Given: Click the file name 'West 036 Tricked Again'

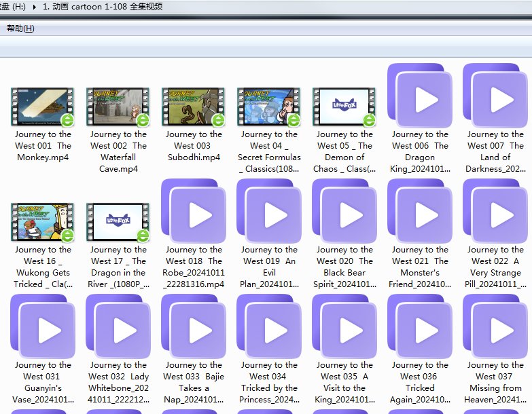Looking at the screenshot, I should coord(420,382).
